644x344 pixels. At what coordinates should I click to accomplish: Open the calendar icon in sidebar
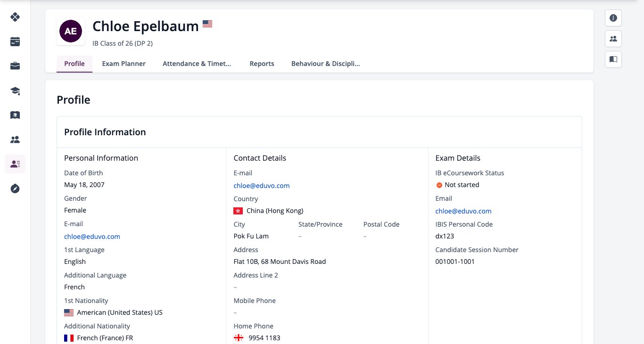[x=15, y=41]
